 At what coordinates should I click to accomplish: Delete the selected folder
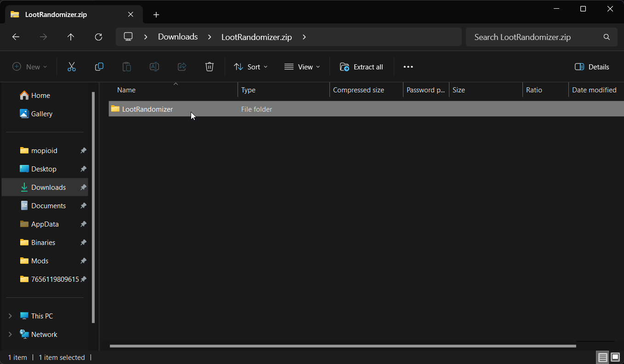(210, 67)
